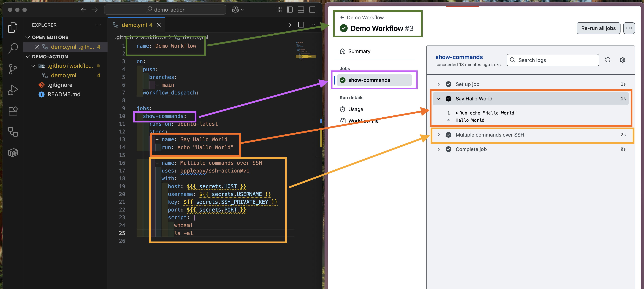The width and height of the screenshot is (644, 289).
Task: Open the Docker containers view
Action: click(x=13, y=152)
